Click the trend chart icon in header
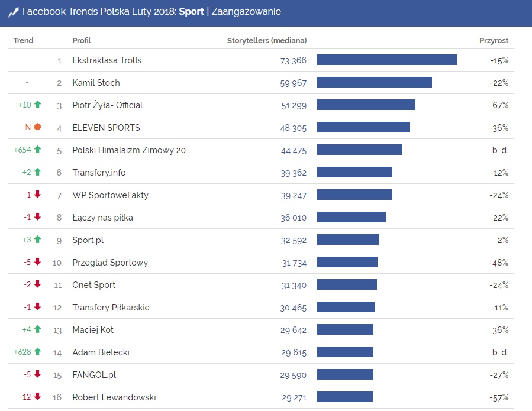The image size is (532, 411). [x=13, y=12]
